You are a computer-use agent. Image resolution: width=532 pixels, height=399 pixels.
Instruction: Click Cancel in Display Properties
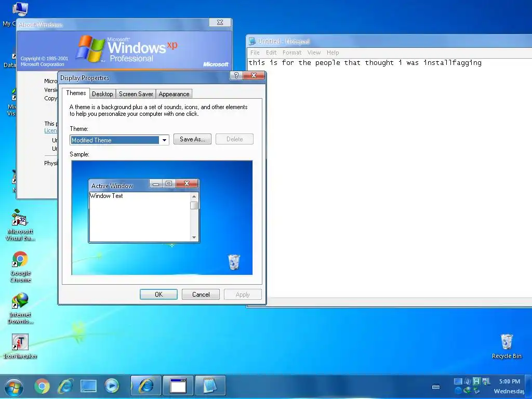[201, 295]
